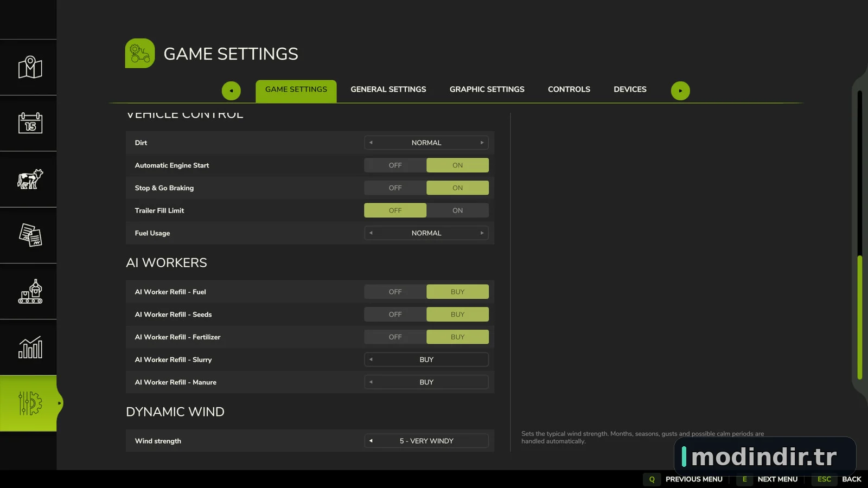The width and height of the screenshot is (868, 488).
Task: Open the production chains factory icon
Action: 30,291
